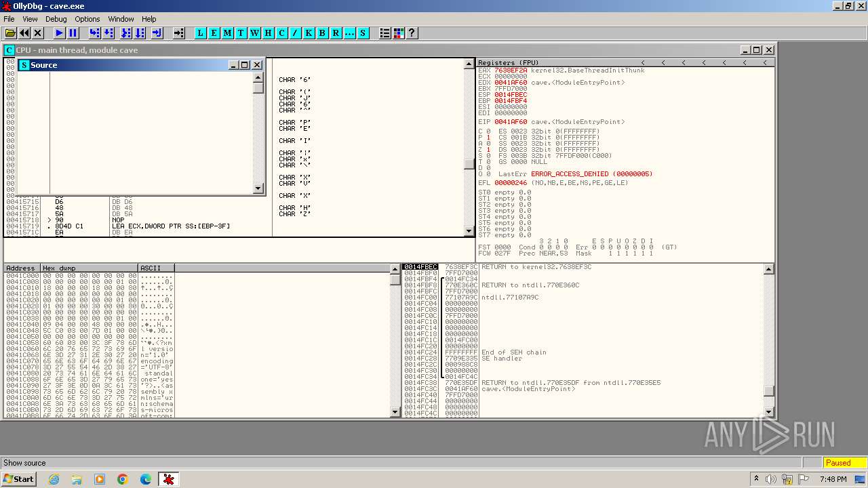
Task: Close the debugged program via the X toolbar icon
Action: point(38,33)
